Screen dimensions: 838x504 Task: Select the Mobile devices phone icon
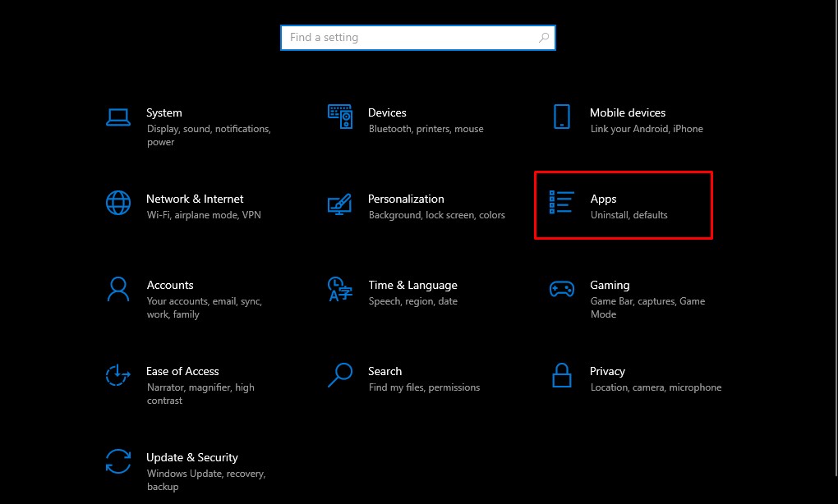pos(562,117)
